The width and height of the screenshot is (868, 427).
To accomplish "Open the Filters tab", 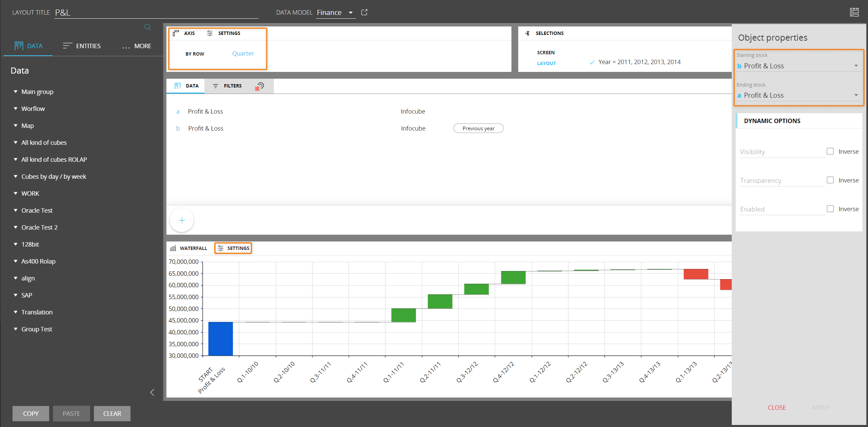I will tap(227, 86).
